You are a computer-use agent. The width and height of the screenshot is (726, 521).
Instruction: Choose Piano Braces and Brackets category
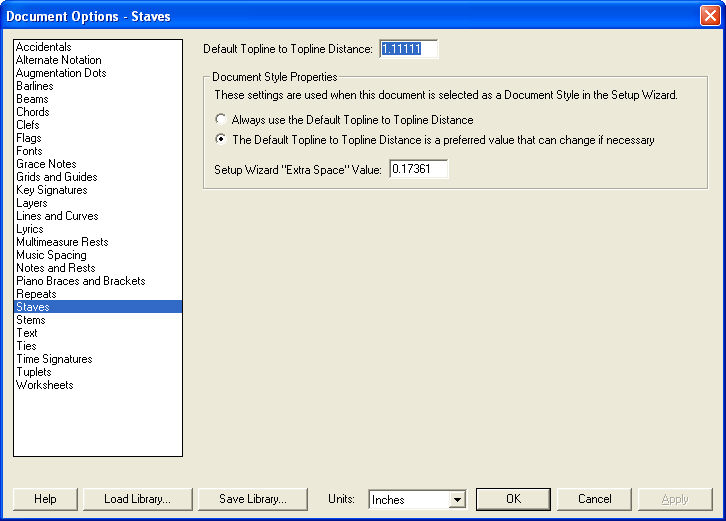pyautogui.click(x=80, y=281)
